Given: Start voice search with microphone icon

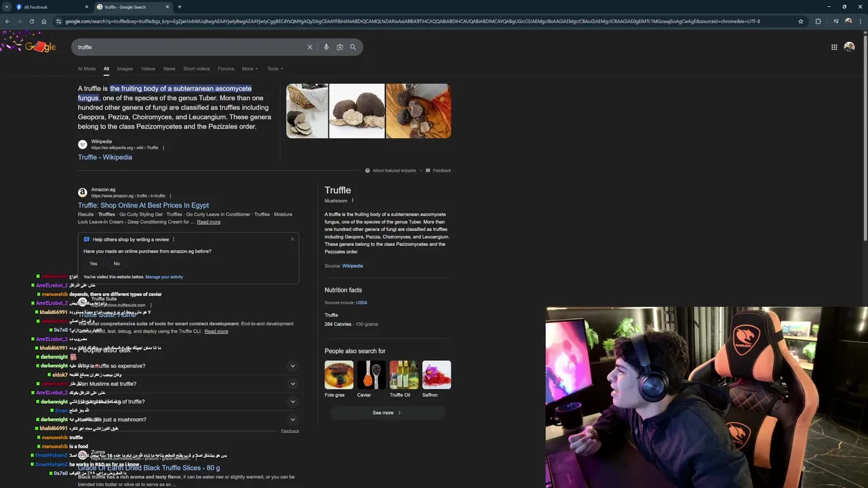Looking at the screenshot, I should [x=326, y=47].
